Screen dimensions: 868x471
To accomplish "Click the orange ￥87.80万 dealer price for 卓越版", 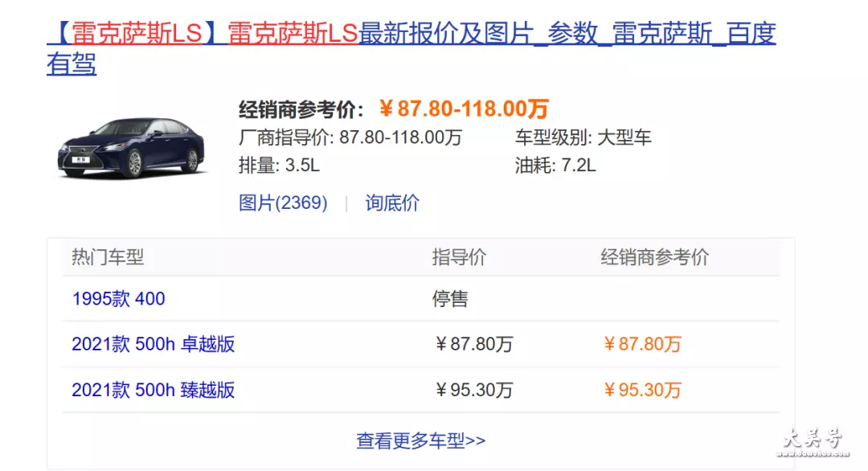I will point(642,345).
